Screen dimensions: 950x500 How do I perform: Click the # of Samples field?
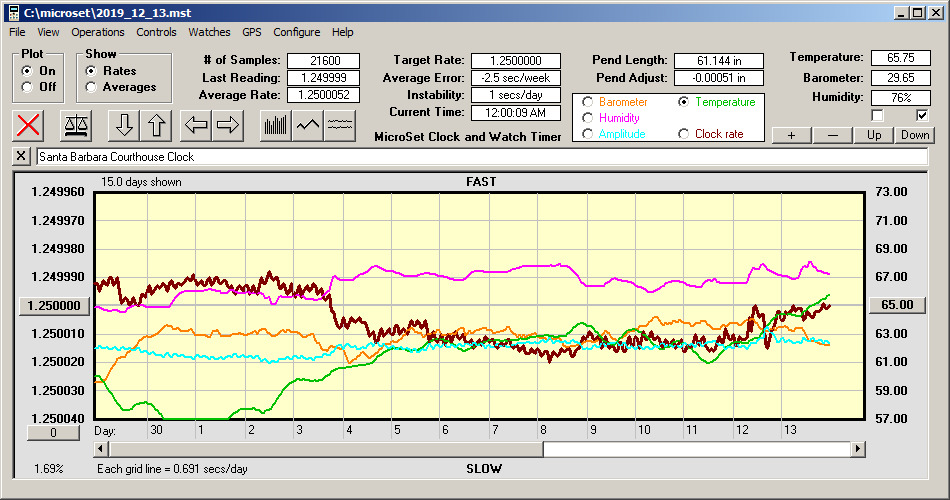click(x=324, y=61)
